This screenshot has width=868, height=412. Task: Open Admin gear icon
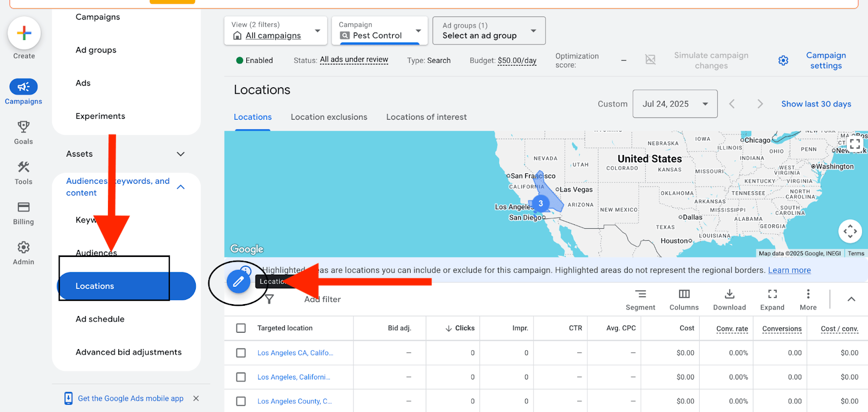coord(23,247)
